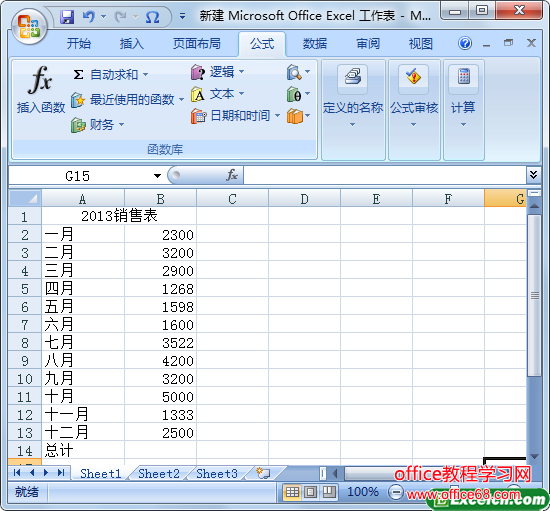This screenshot has height=511, width=550.
Task: Click the Redo arrow icon
Action: click(121, 16)
